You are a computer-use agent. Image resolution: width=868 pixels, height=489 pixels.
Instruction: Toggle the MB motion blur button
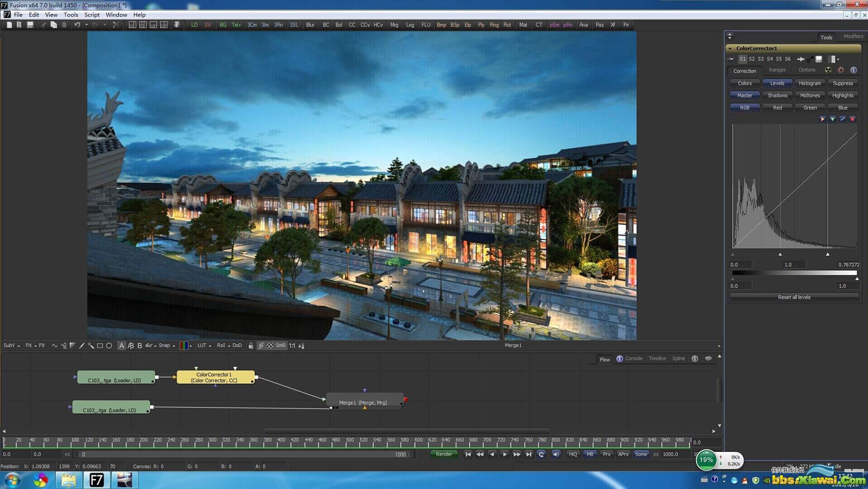pyautogui.click(x=590, y=454)
